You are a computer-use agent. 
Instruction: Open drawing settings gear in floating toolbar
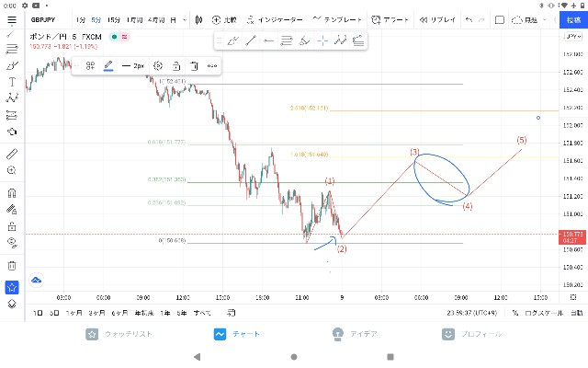[x=158, y=66]
